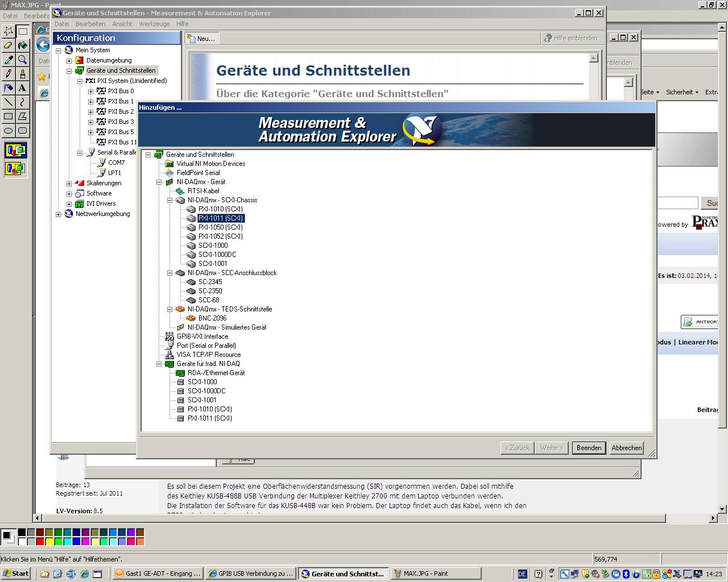The height and width of the screenshot is (582, 728).
Task: Expand the PXI Bus 0 node
Action: tap(90, 91)
